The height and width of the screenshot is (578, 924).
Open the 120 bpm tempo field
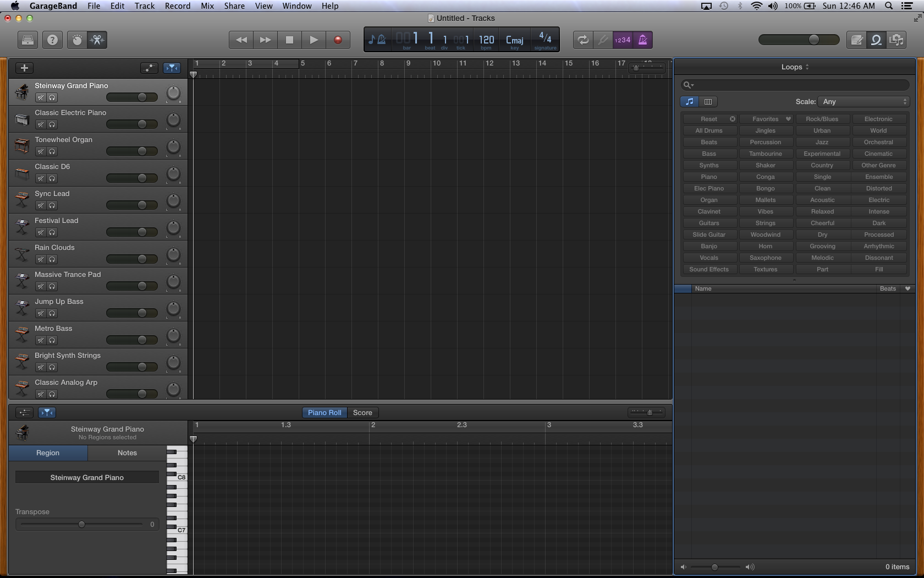486,40
